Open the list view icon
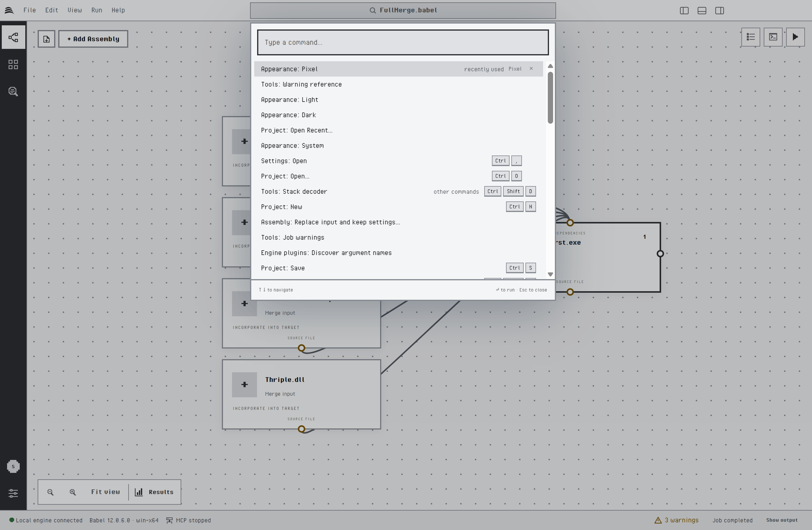The height and width of the screenshot is (530, 812). click(x=751, y=37)
